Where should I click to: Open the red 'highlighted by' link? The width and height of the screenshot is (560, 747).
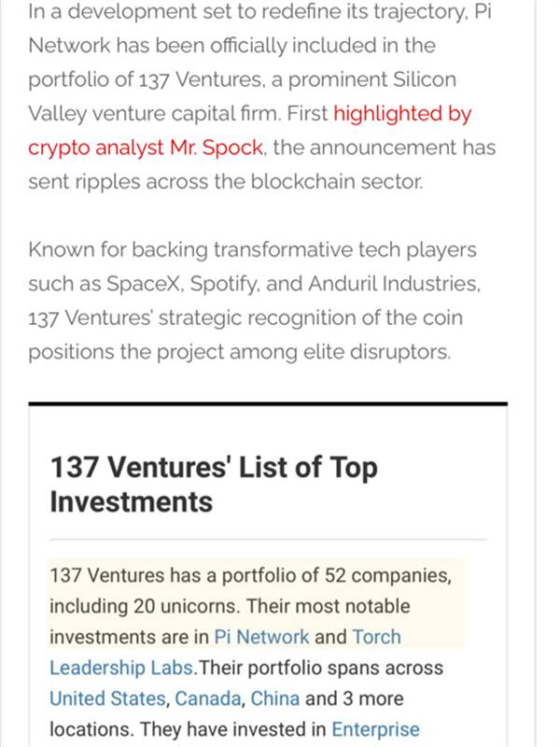point(402,114)
